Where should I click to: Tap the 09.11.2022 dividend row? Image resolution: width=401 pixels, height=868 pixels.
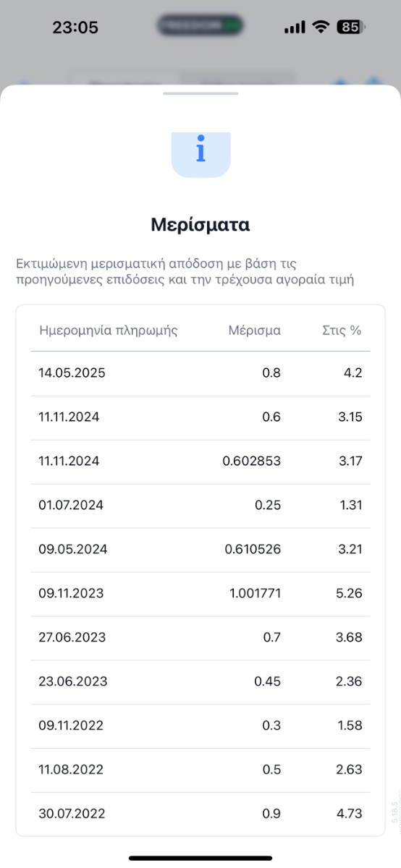pos(200,726)
